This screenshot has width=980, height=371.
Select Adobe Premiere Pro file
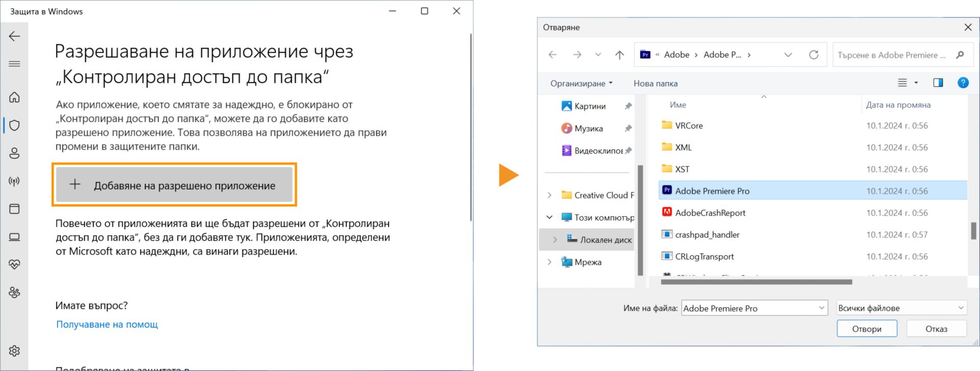(813, 191)
